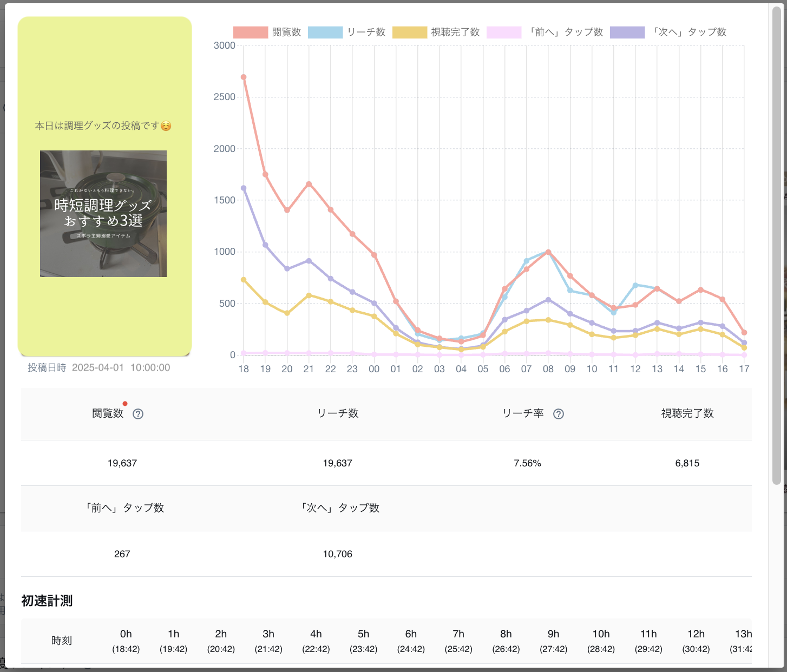Click the yellow 視聴完了数 legend swatch
Image resolution: width=787 pixels, height=672 pixels.
[409, 32]
